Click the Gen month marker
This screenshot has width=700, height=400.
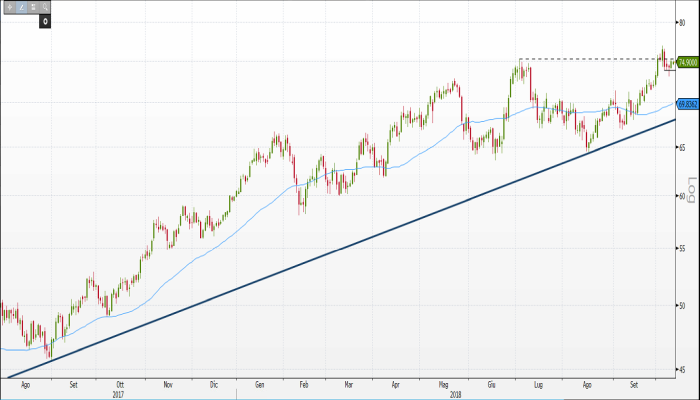pos(259,382)
